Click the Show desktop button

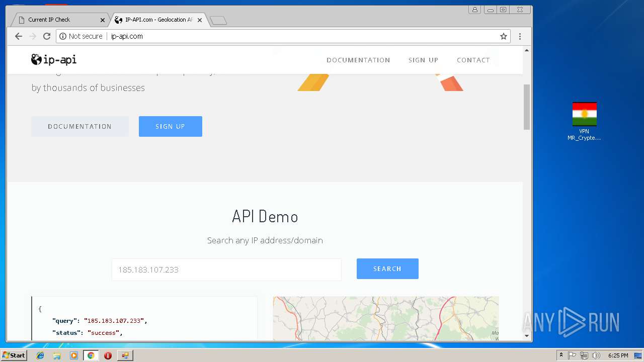[x=638, y=355]
